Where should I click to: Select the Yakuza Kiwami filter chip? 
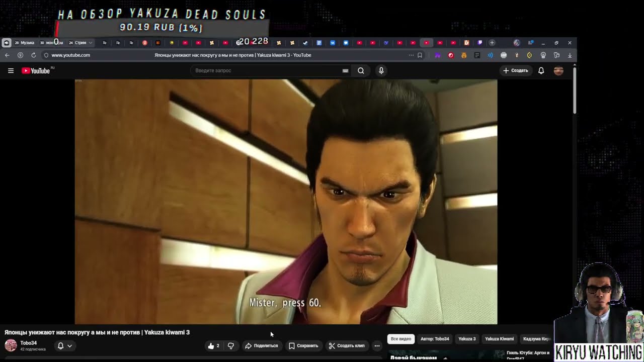(499, 339)
